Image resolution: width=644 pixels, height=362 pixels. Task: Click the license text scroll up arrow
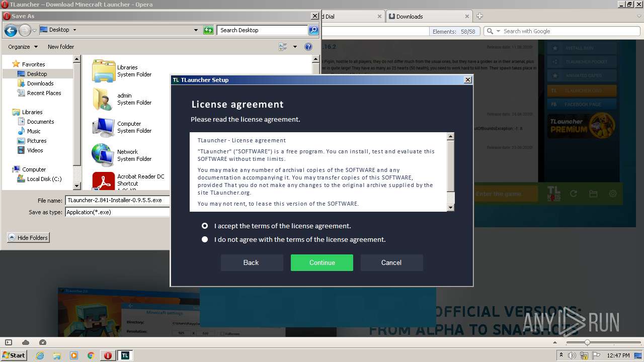tap(451, 136)
